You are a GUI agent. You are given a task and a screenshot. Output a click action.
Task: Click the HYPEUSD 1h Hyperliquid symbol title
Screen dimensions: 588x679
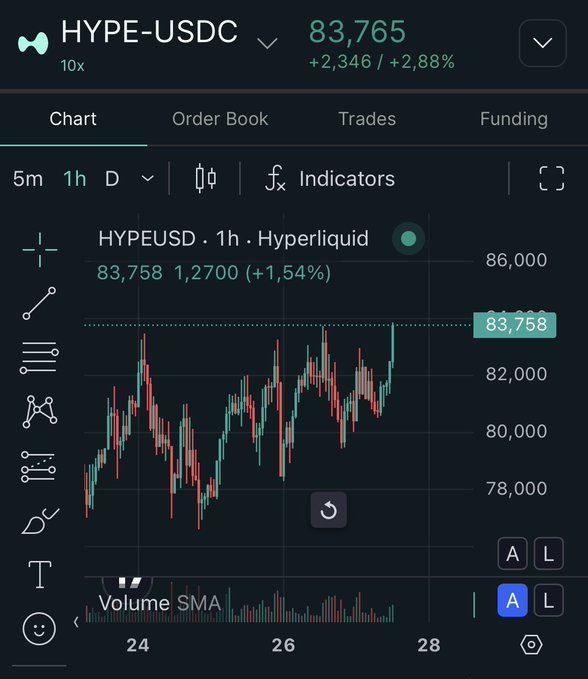(x=233, y=239)
